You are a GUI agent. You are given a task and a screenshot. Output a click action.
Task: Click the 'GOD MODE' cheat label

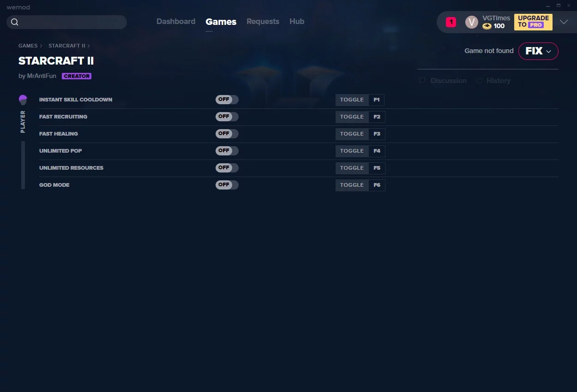[54, 185]
